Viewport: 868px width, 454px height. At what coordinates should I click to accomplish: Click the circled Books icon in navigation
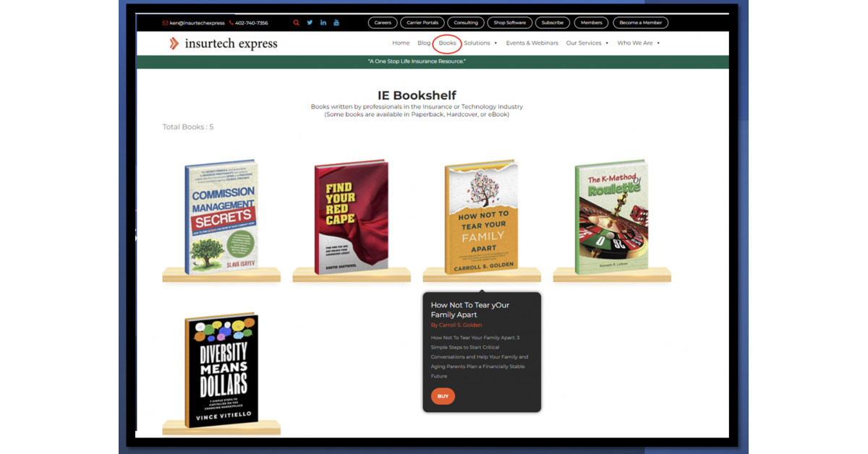(x=447, y=43)
